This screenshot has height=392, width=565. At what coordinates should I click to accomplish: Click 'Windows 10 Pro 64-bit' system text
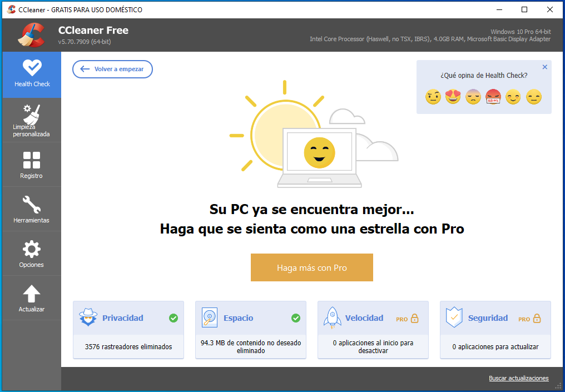pyautogui.click(x=521, y=32)
